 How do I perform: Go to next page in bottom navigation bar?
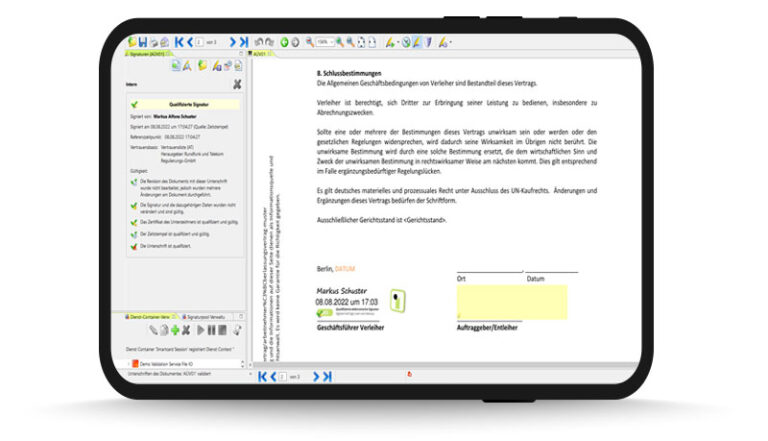[x=316, y=376]
